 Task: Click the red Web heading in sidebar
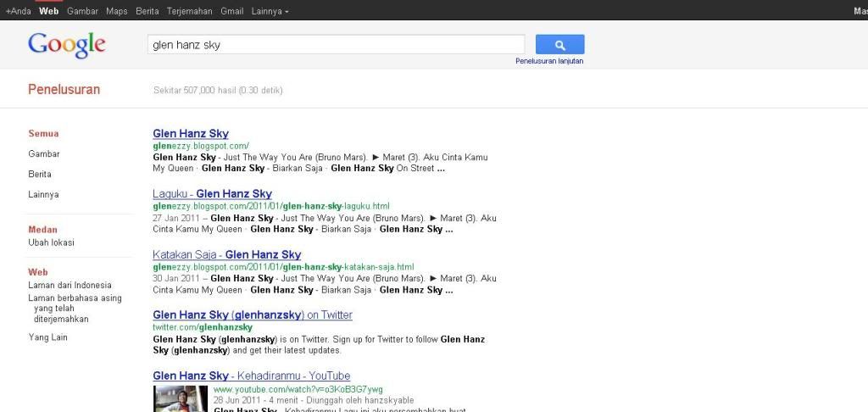38,272
